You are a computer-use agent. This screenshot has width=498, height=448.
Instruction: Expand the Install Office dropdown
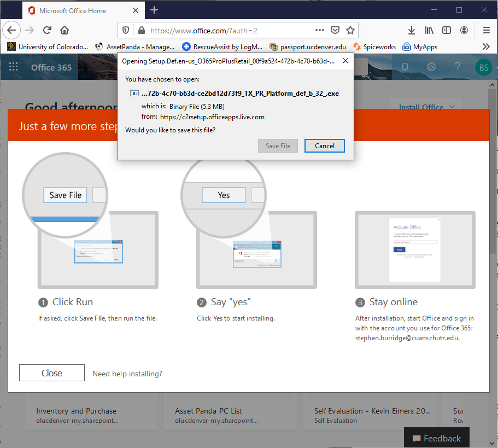click(425, 107)
